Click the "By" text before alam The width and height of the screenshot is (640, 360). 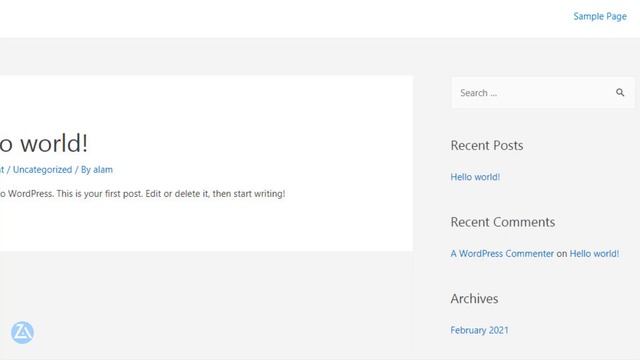point(86,169)
